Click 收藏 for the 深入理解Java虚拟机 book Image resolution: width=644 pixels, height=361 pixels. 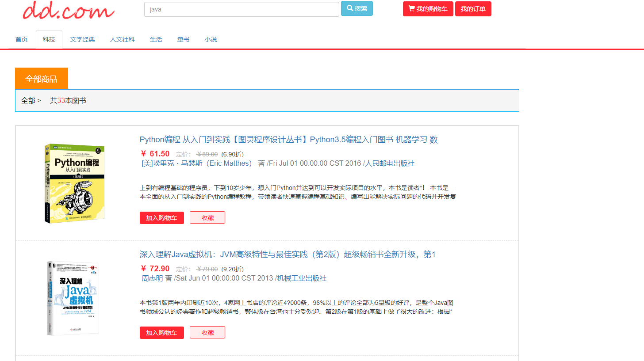(x=207, y=332)
